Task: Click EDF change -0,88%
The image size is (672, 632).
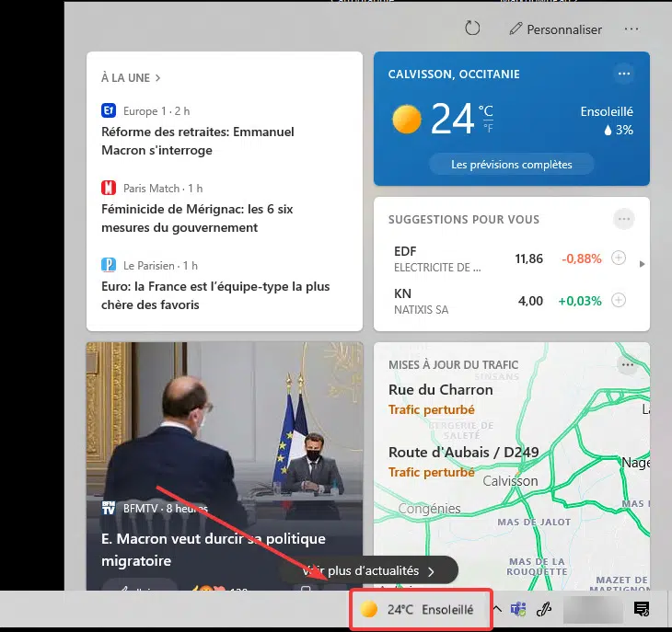Action: 581,259
